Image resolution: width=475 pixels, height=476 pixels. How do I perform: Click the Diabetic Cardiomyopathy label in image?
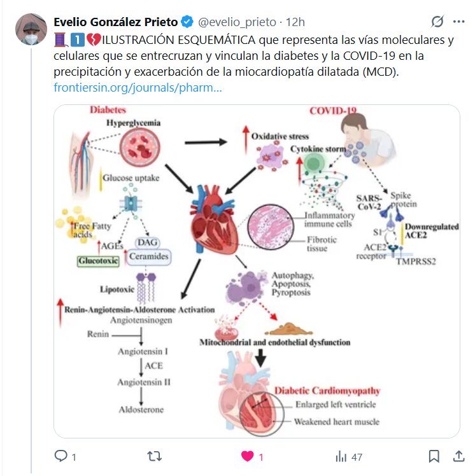327,390
